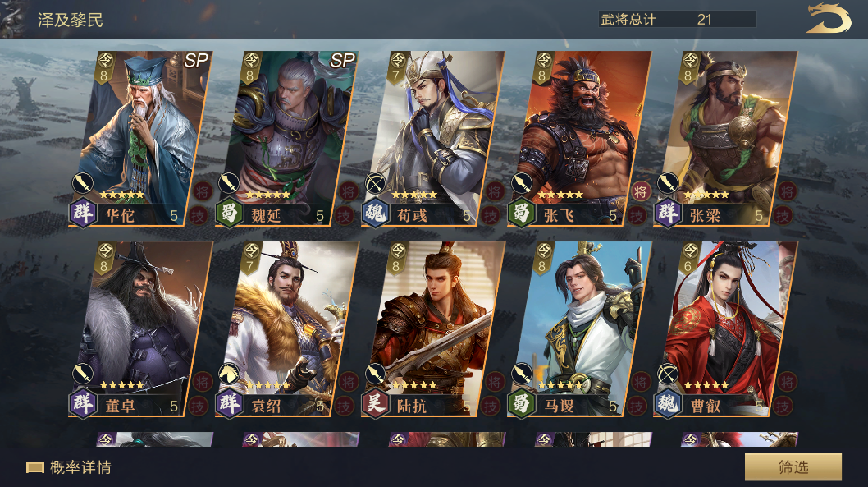Click the 将 icon beside 马谡
The height and width of the screenshot is (487, 868).
[641, 382]
